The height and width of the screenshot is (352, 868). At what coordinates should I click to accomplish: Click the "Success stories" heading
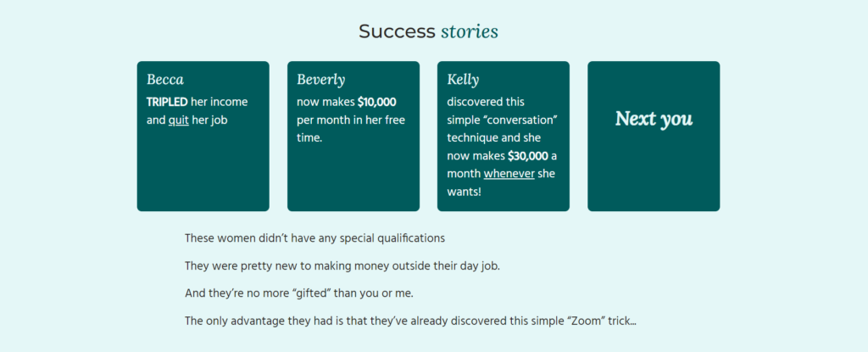[x=428, y=31]
